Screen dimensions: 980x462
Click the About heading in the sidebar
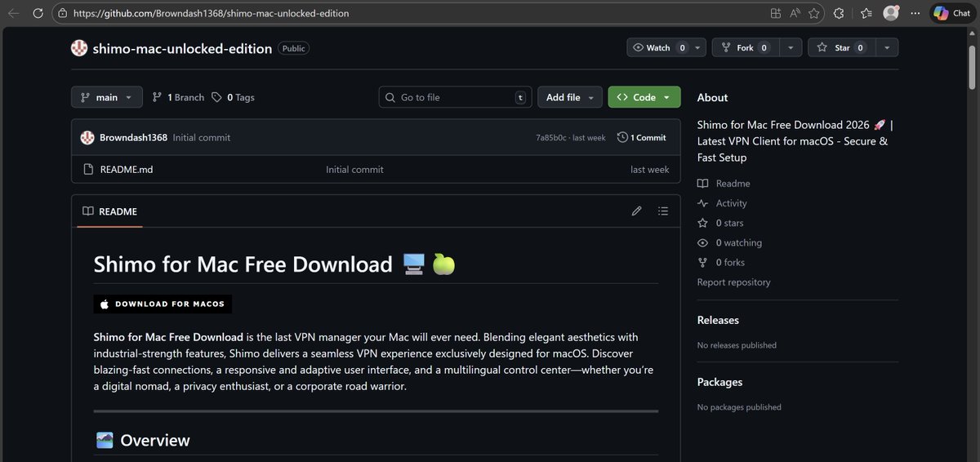(712, 97)
